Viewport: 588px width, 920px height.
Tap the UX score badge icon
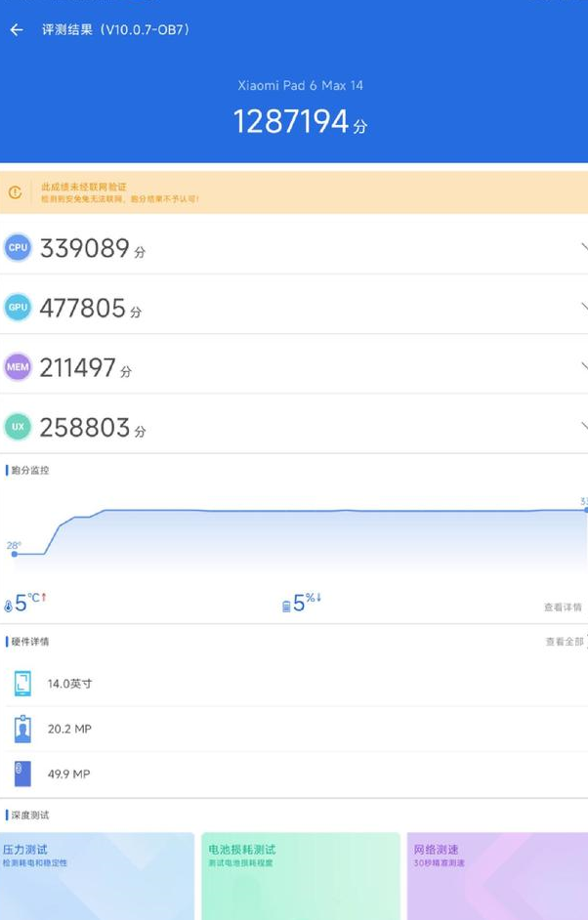point(18,427)
